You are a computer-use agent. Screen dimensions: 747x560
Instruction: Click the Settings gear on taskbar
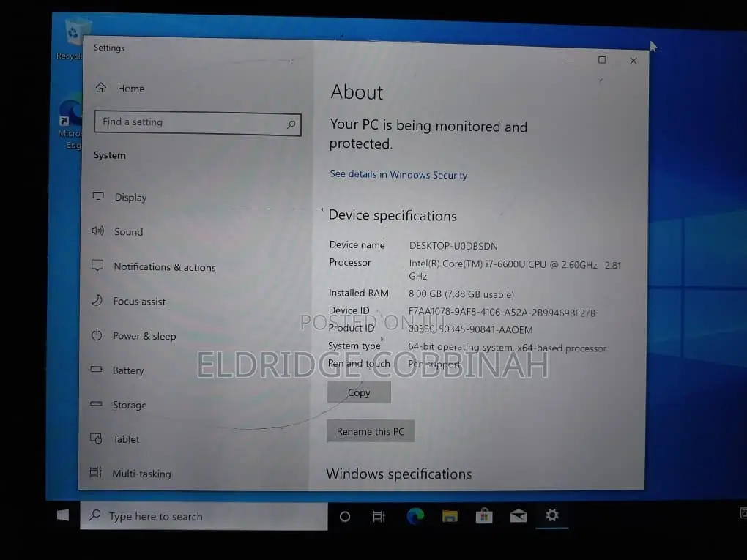pos(551,515)
